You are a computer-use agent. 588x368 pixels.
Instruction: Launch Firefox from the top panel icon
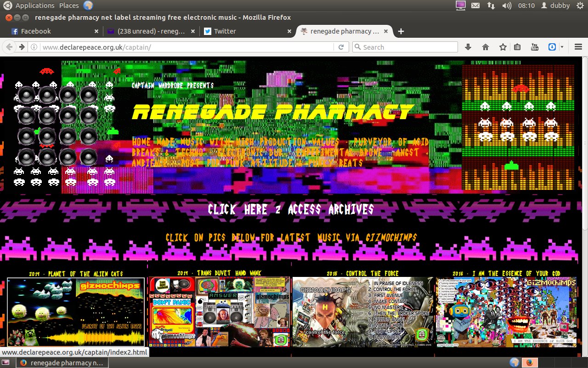[88, 6]
